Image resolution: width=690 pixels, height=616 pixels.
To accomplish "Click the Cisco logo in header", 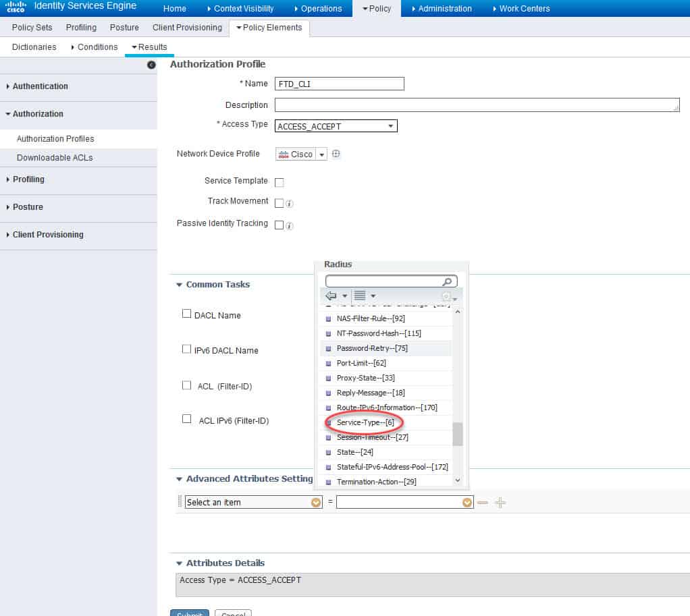I will 16,6.
